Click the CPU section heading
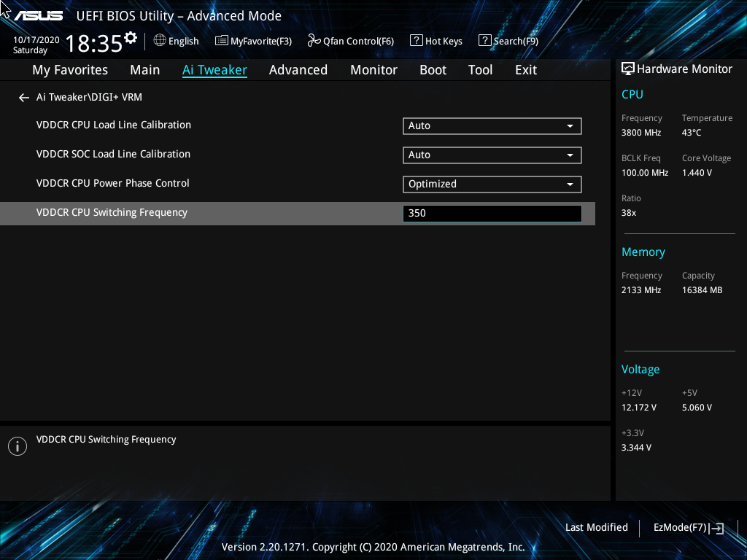 632,94
